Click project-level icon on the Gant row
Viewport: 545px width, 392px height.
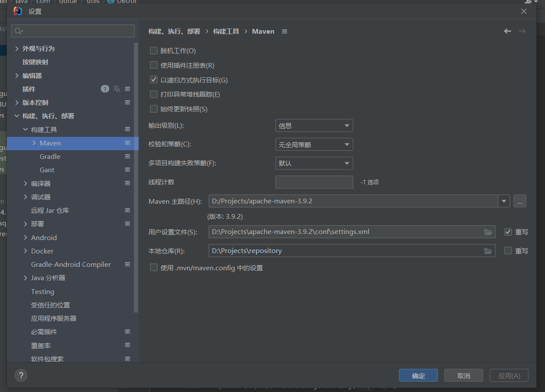(x=127, y=170)
